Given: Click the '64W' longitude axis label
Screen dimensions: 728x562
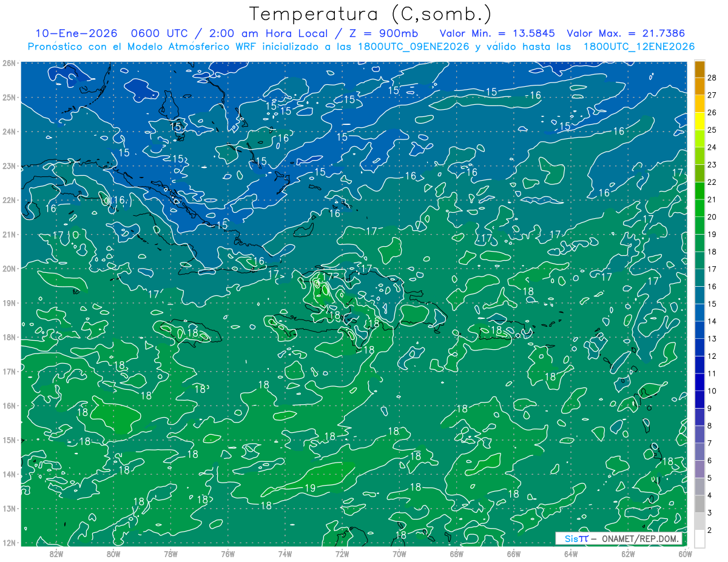Looking at the screenshot, I should pyautogui.click(x=570, y=554).
